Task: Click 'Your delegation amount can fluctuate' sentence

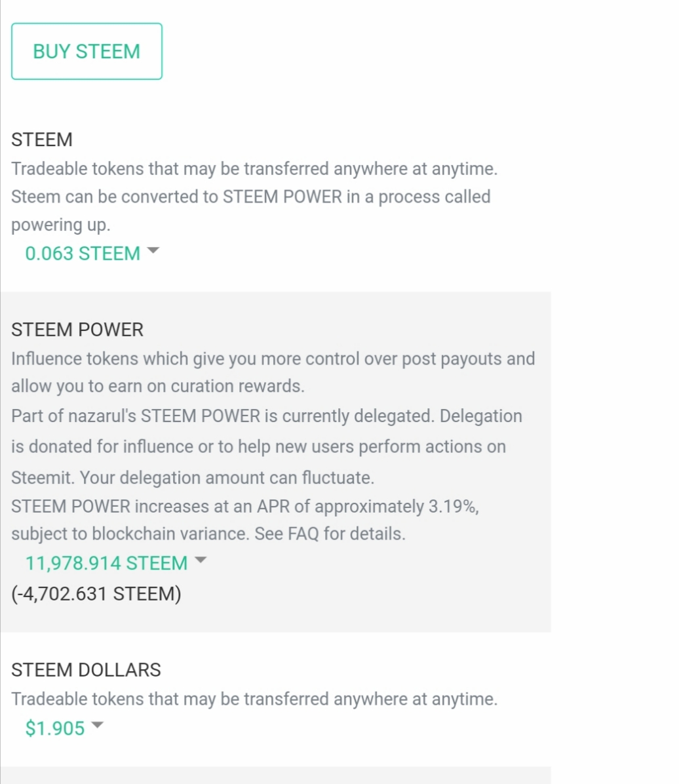Action: (227, 478)
